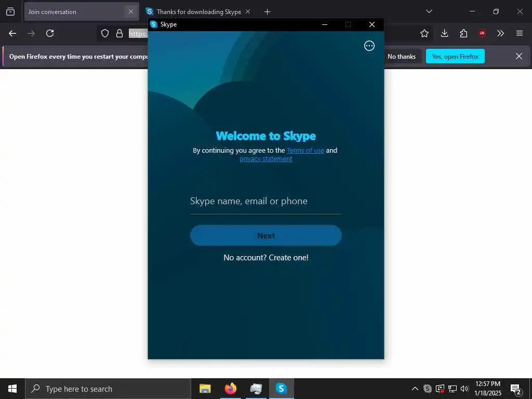Click the tracking protection shield icon

(105, 33)
